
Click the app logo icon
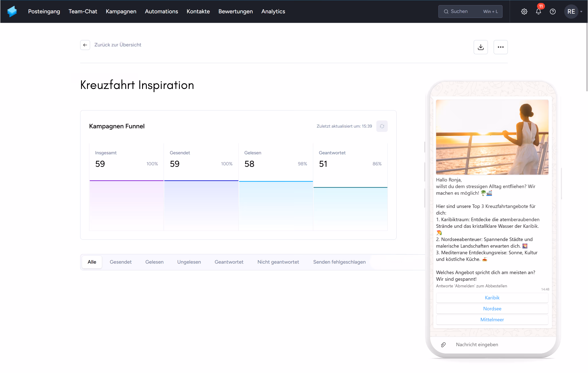(12, 11)
